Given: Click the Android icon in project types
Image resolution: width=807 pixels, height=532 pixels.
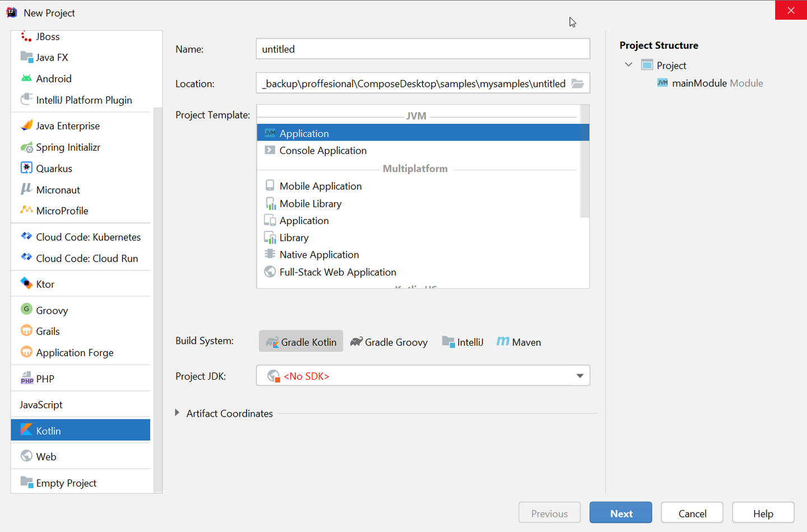Looking at the screenshot, I should pos(26,78).
